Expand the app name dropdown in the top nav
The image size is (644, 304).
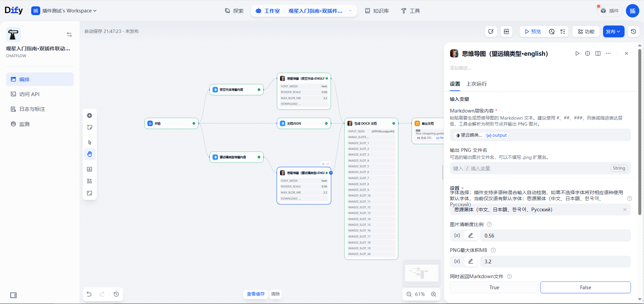coord(351,11)
